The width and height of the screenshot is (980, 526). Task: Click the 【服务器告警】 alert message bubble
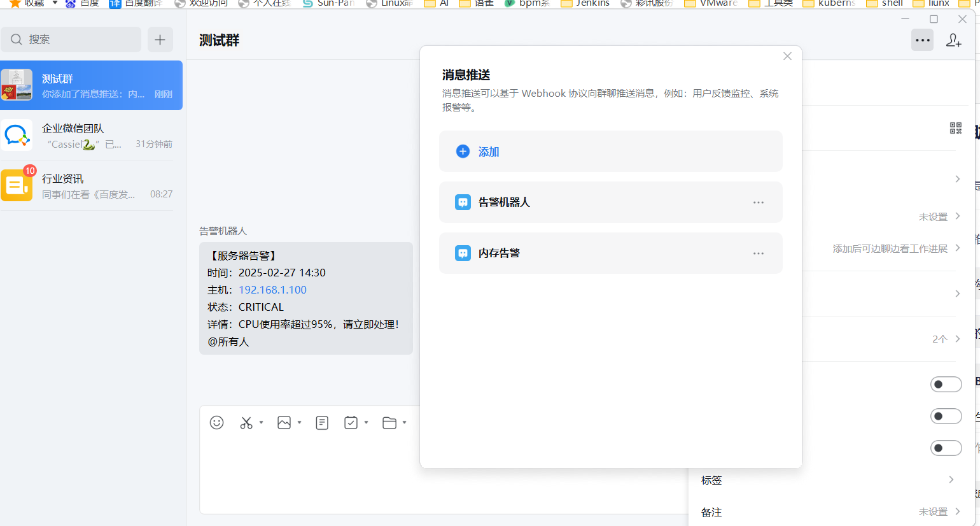(x=306, y=298)
